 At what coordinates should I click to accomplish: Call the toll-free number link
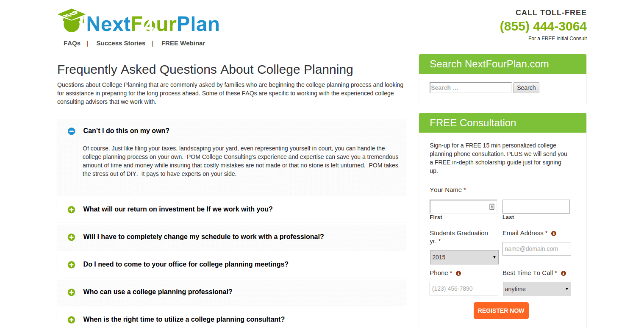(x=543, y=26)
